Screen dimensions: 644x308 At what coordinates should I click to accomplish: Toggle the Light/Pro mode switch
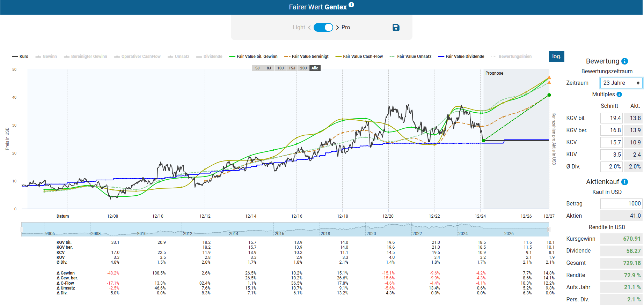pos(323,28)
